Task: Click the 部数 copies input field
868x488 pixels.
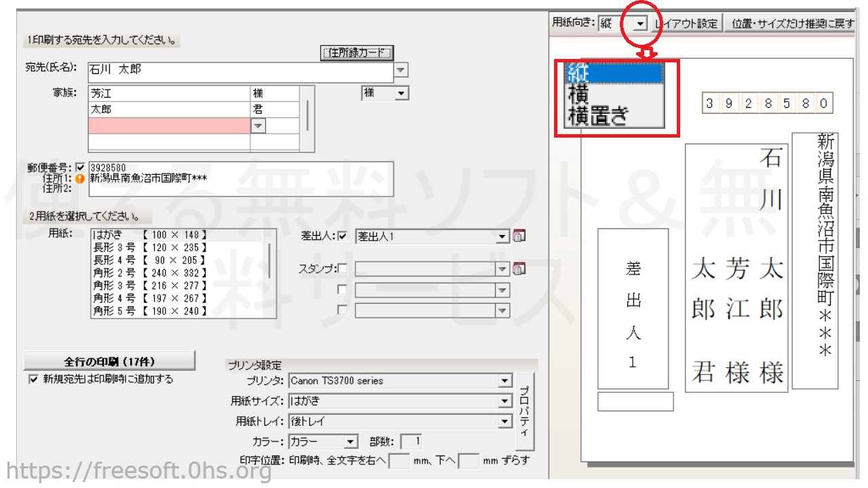Action: (x=411, y=442)
